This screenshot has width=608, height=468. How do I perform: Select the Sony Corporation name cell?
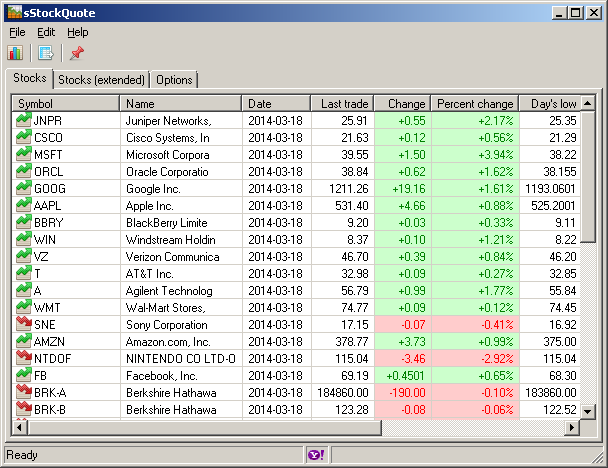pos(181,325)
